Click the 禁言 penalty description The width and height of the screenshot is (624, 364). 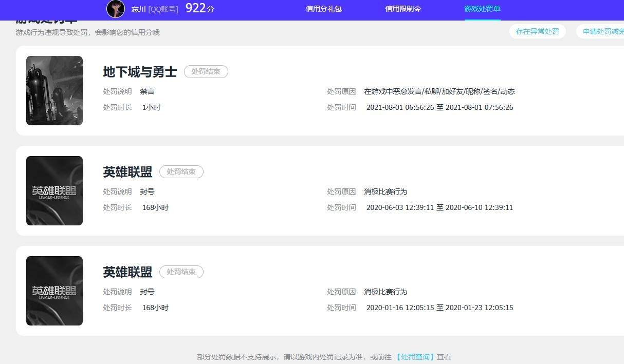[x=147, y=91]
